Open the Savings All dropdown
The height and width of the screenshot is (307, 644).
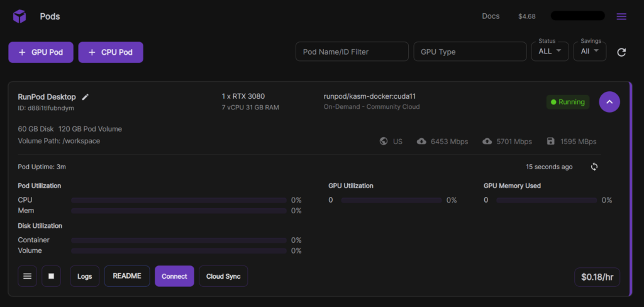point(589,52)
